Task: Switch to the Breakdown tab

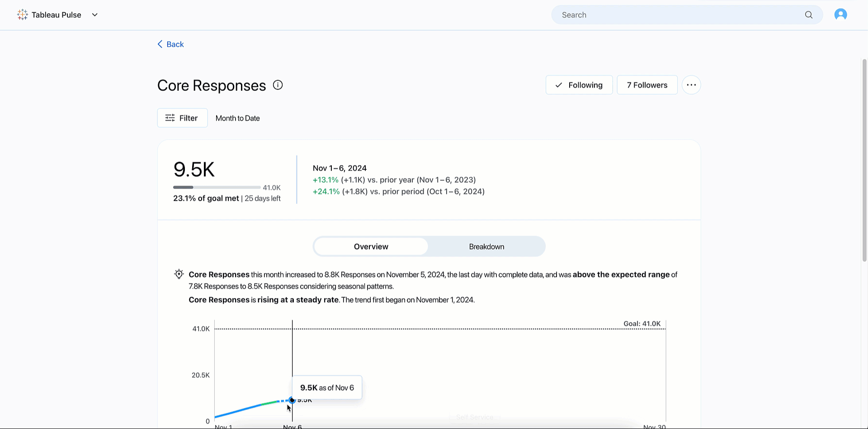Action: (x=486, y=246)
